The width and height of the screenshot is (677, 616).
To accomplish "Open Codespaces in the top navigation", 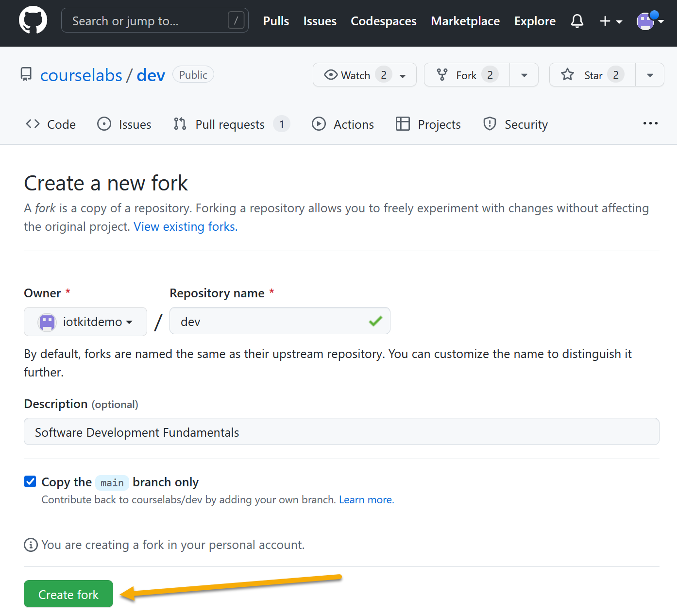I will [384, 21].
